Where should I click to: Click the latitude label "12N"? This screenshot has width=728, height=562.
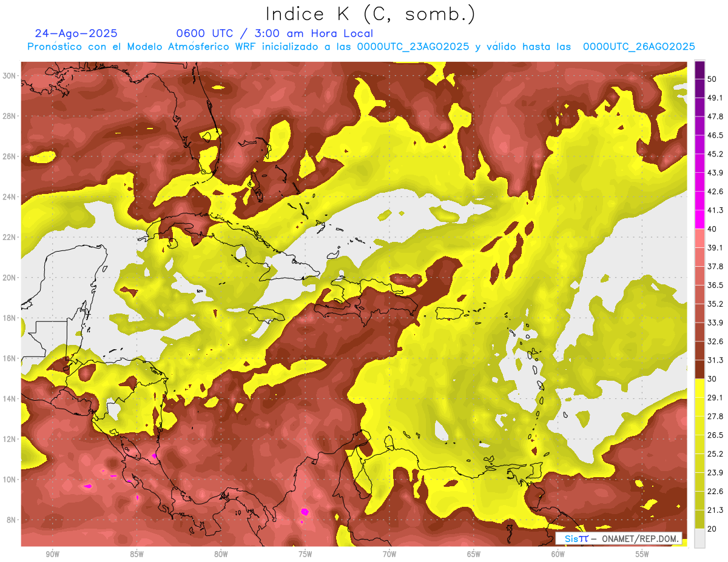click(x=9, y=439)
